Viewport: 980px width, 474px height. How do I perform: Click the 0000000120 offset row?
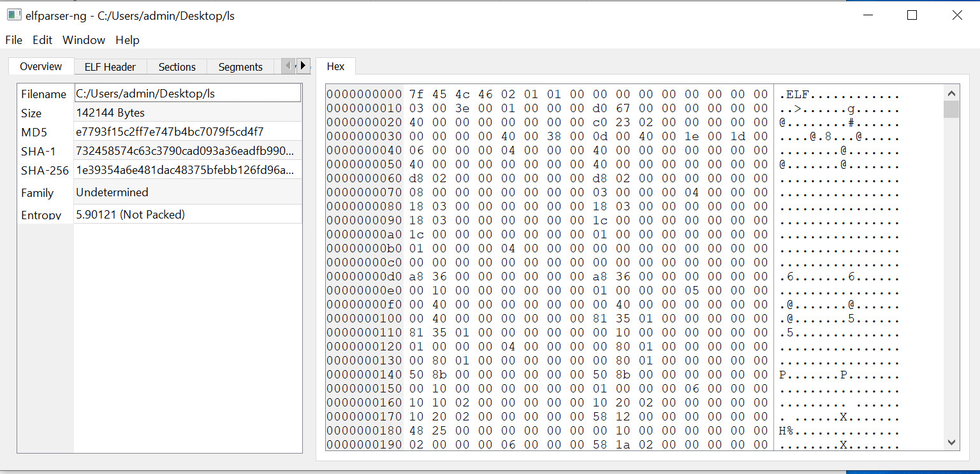pos(365,347)
